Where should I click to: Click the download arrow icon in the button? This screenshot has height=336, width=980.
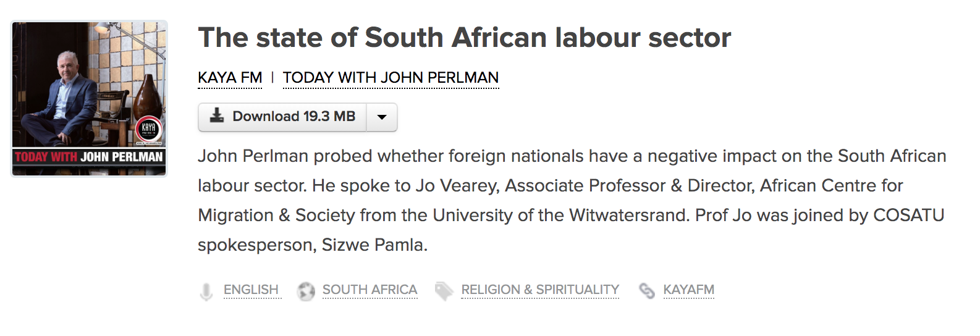point(217,115)
